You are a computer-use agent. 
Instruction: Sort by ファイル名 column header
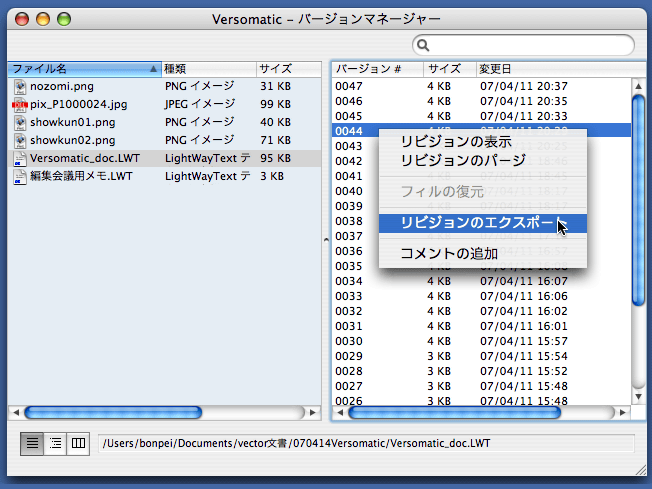84,69
